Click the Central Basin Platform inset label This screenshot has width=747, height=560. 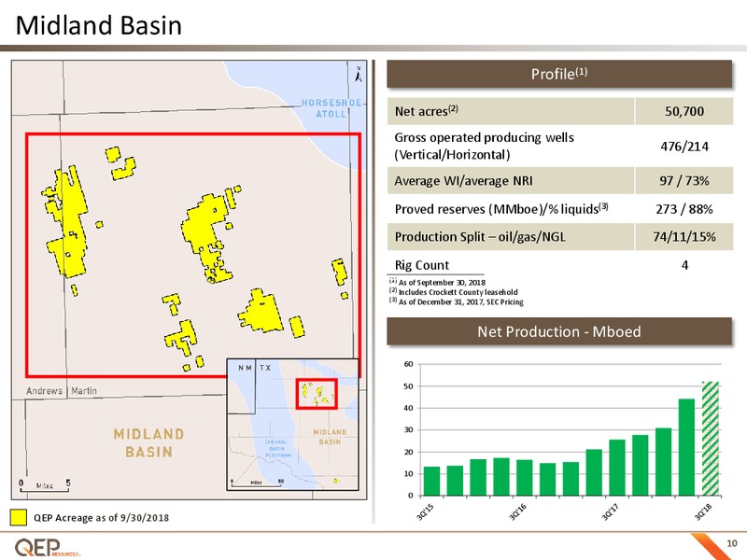pos(277,449)
